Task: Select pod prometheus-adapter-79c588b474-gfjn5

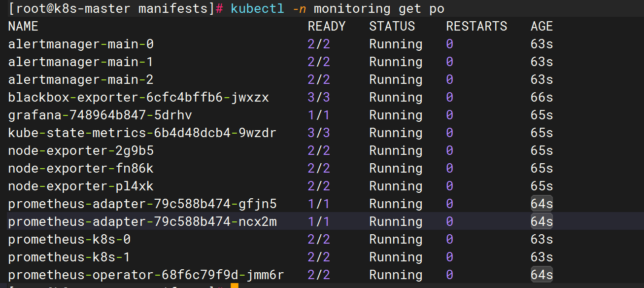Action: click(142, 204)
